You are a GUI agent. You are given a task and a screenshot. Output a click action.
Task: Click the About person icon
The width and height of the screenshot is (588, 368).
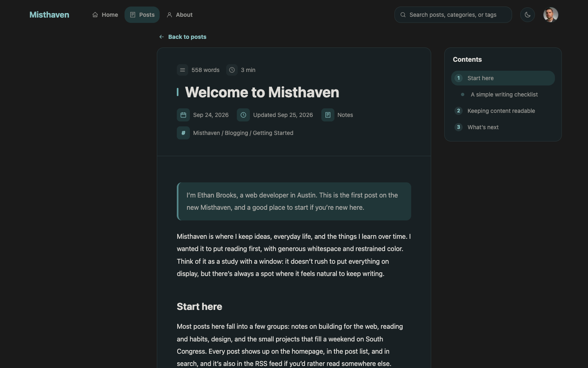click(x=169, y=15)
